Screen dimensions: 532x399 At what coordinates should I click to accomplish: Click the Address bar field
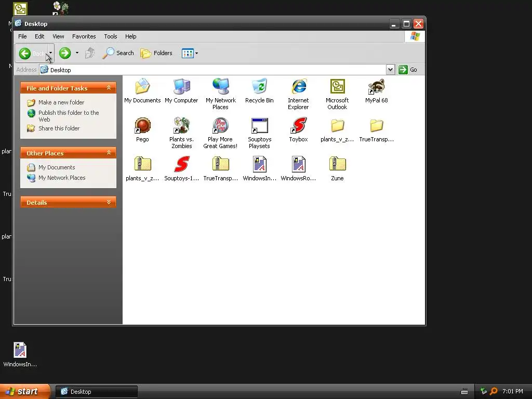[212, 70]
